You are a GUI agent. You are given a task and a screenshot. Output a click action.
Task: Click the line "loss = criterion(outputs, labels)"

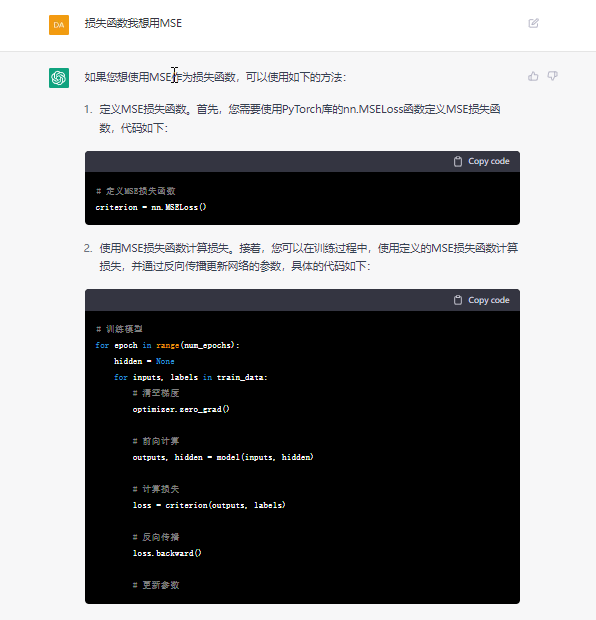[209, 505]
